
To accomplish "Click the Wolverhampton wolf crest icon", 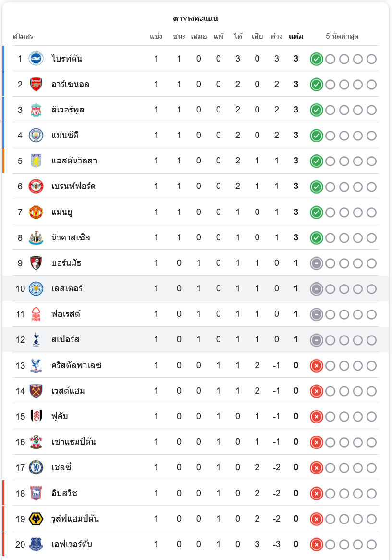I will pyautogui.click(x=36, y=519).
